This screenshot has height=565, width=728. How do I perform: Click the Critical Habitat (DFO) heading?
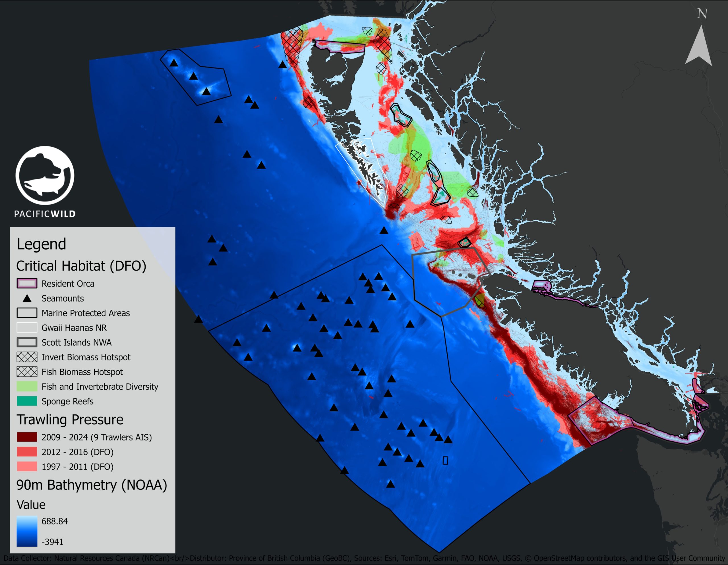tap(81, 266)
